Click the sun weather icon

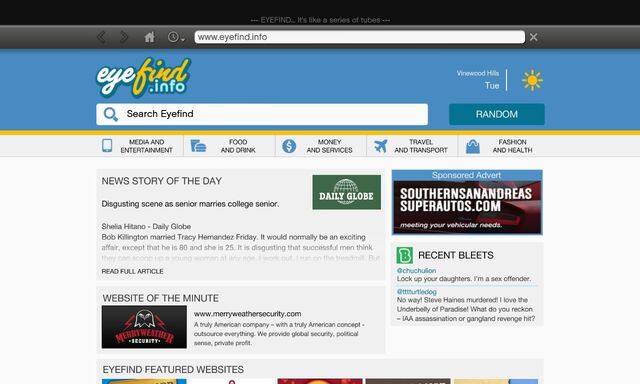coord(532,80)
